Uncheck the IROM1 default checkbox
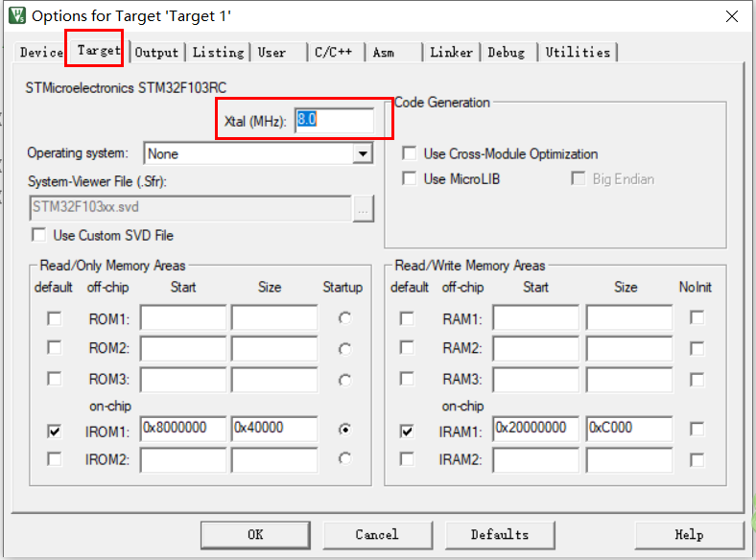The image size is (756, 560). (x=55, y=431)
